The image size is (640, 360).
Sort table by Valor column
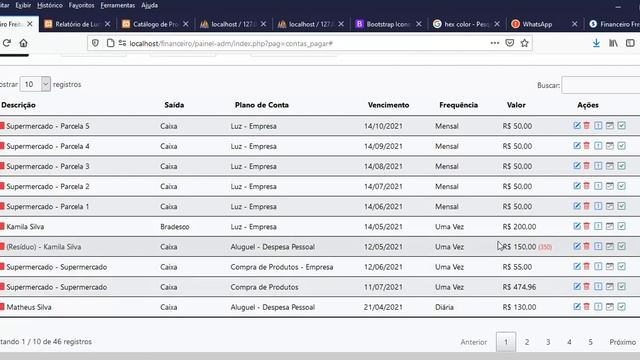(x=516, y=105)
